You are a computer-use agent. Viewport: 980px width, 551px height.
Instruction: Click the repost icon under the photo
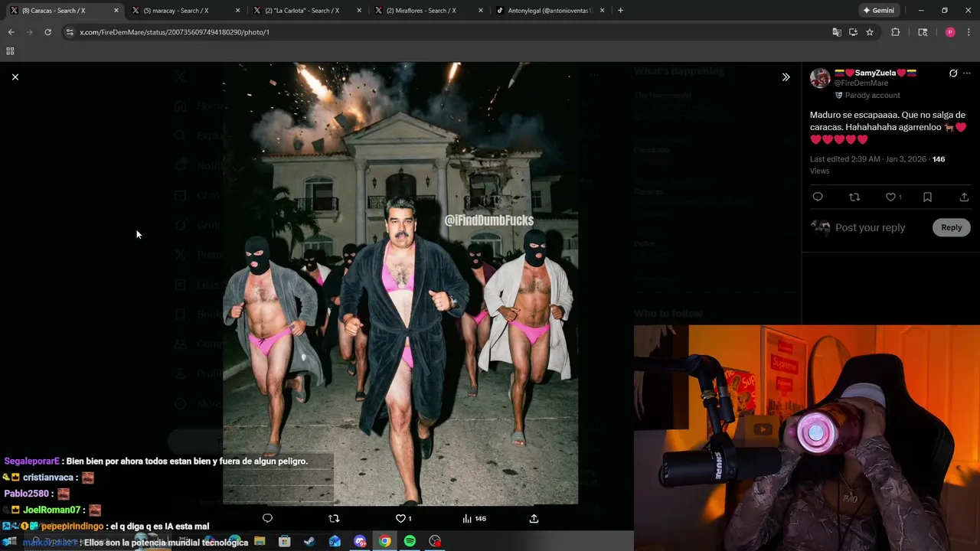click(334, 518)
